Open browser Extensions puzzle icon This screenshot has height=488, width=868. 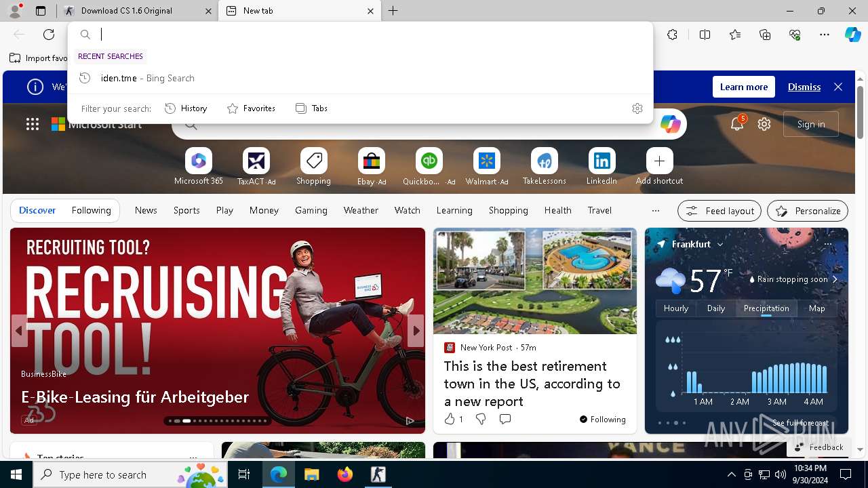pos(672,35)
